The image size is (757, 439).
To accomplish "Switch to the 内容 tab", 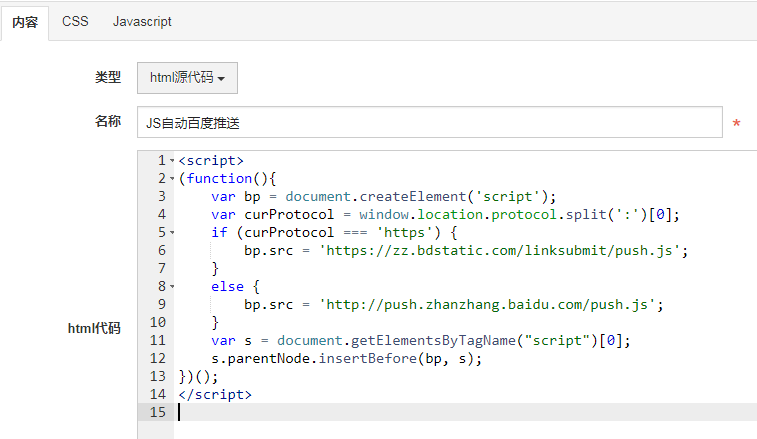I will tap(25, 22).
